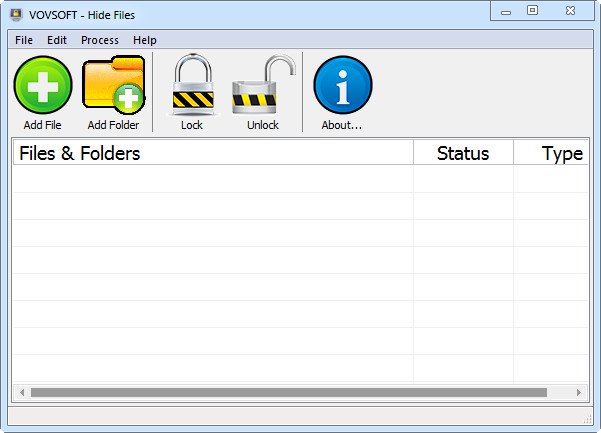
Task: Open the File menu
Action: click(x=24, y=40)
